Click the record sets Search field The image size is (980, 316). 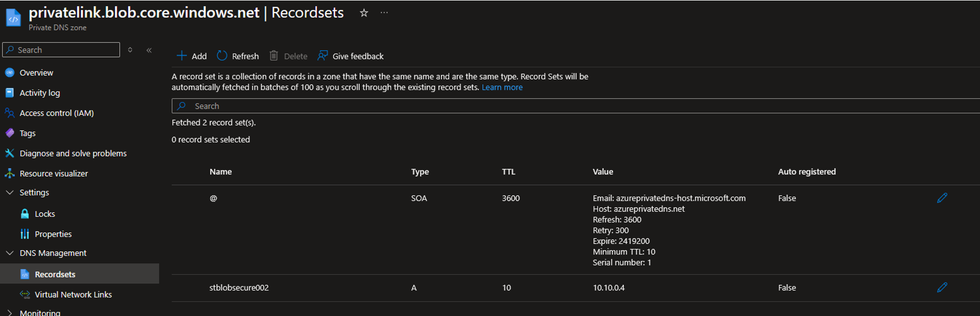(x=575, y=106)
